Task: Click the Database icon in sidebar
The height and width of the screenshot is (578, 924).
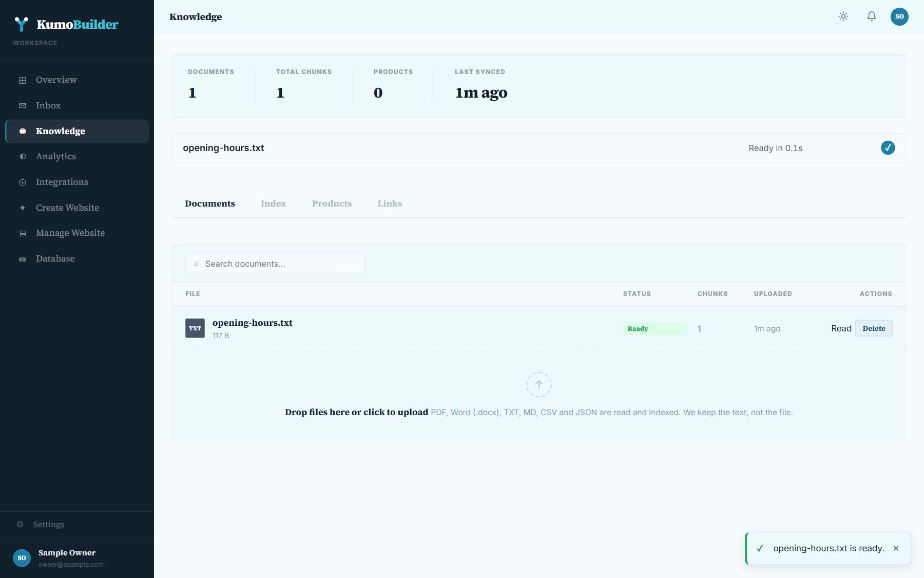Action: click(23, 259)
